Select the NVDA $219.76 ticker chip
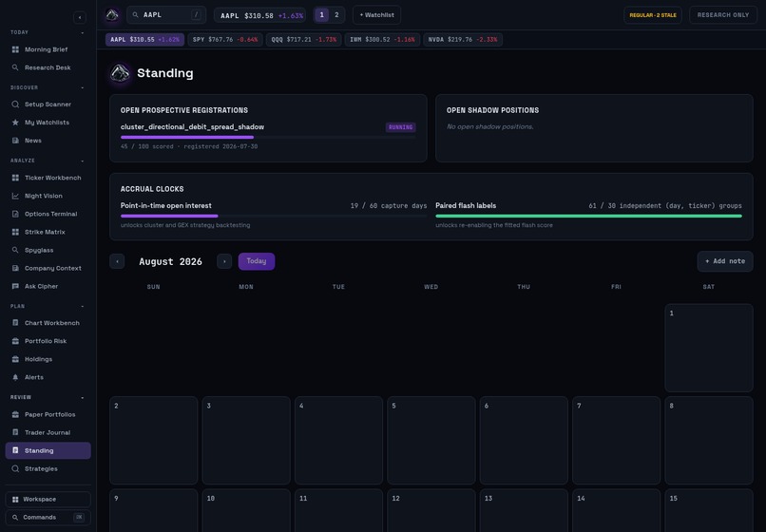Screen dimensions: 766x532 coord(463,40)
